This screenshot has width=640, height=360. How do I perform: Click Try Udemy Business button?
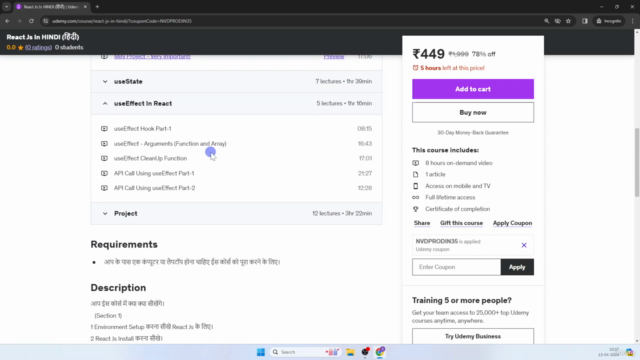pyautogui.click(x=473, y=337)
